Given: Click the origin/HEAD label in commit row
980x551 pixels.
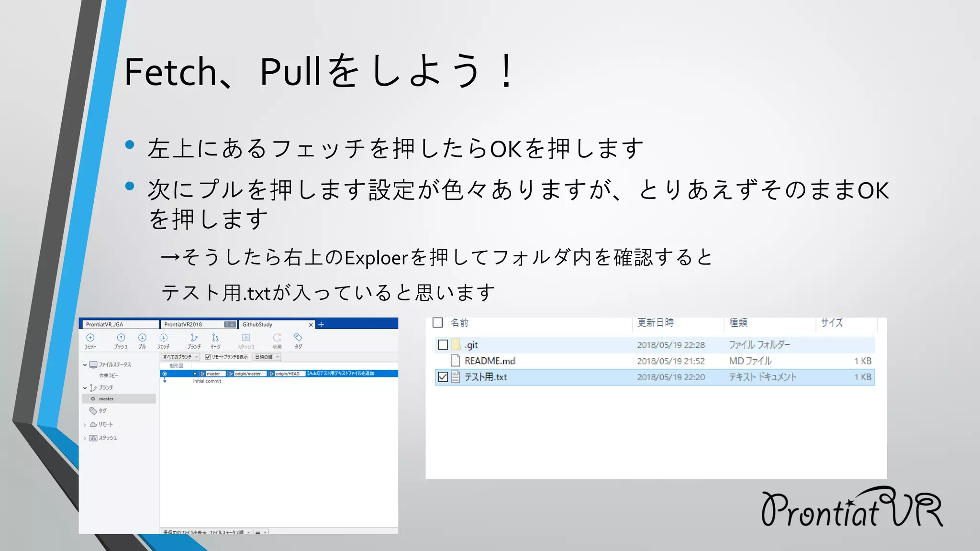Looking at the screenshot, I should coord(286,374).
